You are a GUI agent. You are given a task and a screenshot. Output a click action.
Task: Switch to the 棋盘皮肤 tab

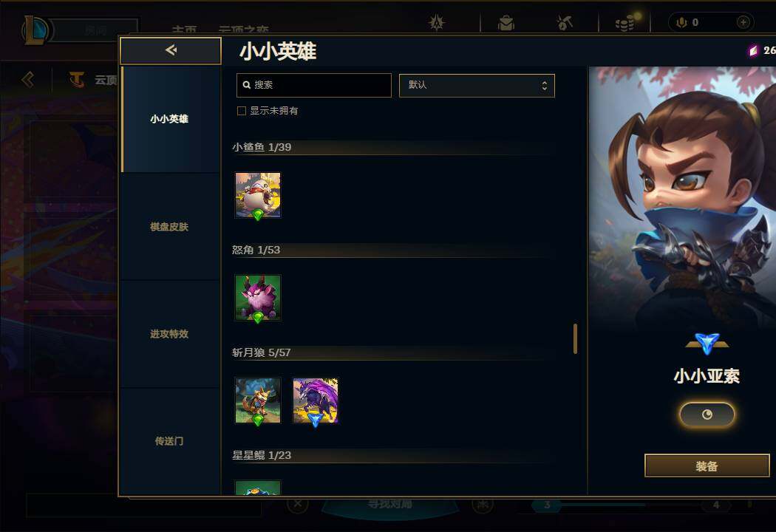click(x=170, y=227)
